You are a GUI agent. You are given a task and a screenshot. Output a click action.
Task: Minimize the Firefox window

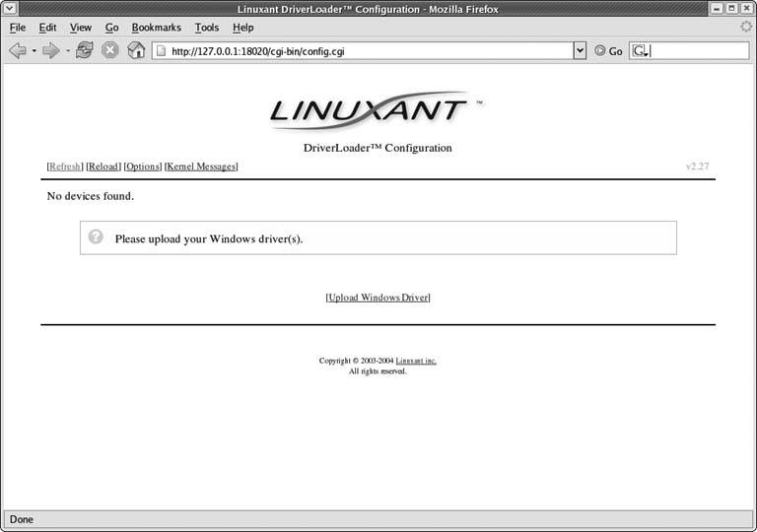pyautogui.click(x=717, y=8)
